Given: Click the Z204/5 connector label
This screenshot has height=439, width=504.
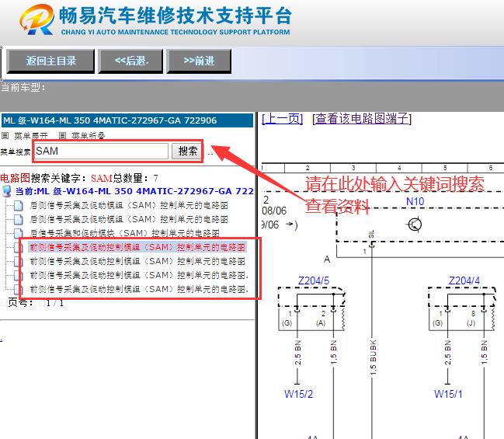Looking at the screenshot, I should pyautogui.click(x=314, y=280).
